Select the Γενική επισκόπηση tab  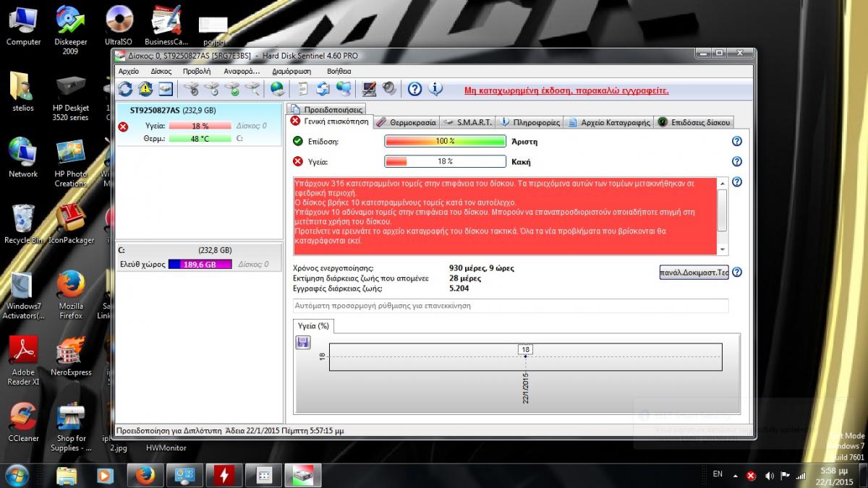(x=330, y=121)
